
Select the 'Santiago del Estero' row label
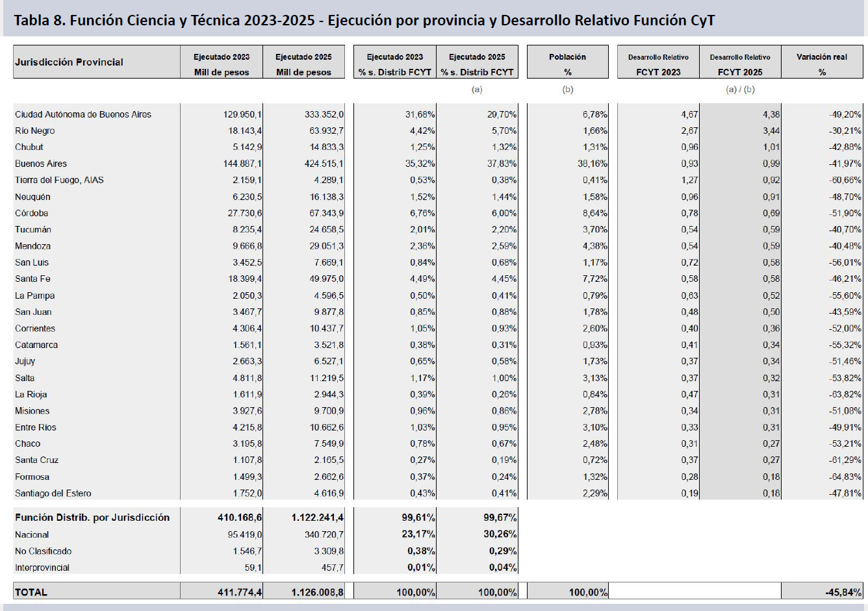(53, 493)
